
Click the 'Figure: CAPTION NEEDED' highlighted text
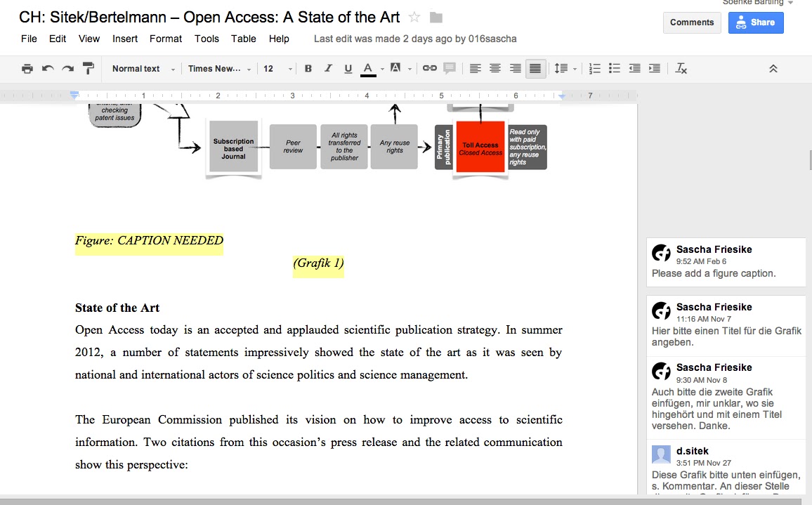149,241
